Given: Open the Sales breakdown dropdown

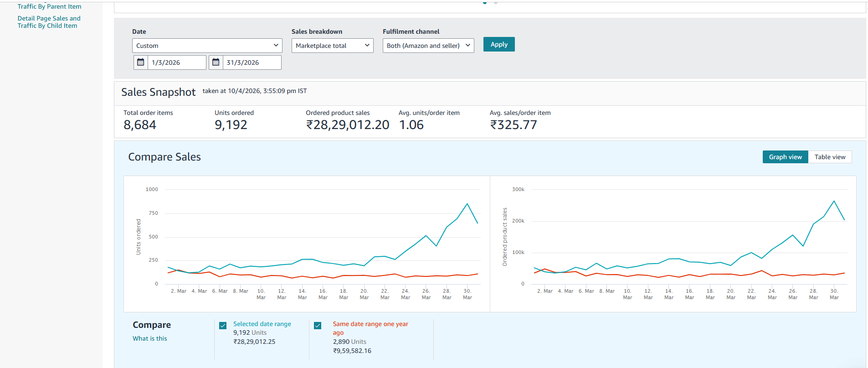Looking at the screenshot, I should (332, 46).
